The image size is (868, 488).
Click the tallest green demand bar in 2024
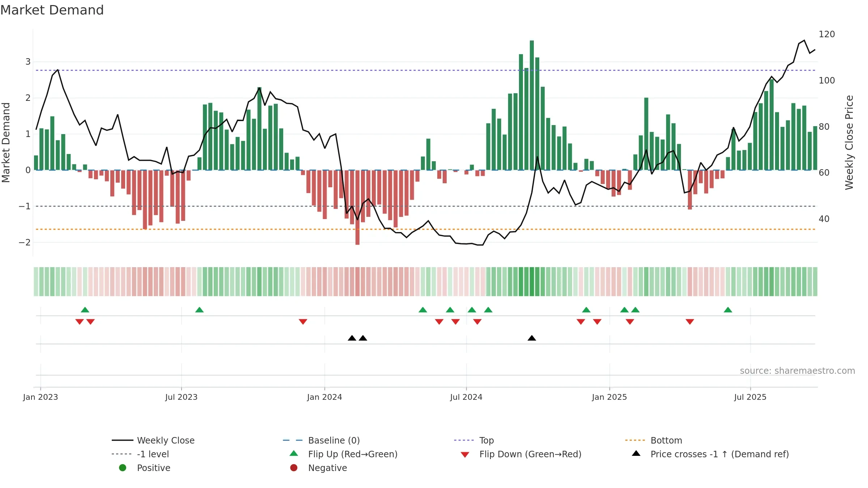point(532,105)
